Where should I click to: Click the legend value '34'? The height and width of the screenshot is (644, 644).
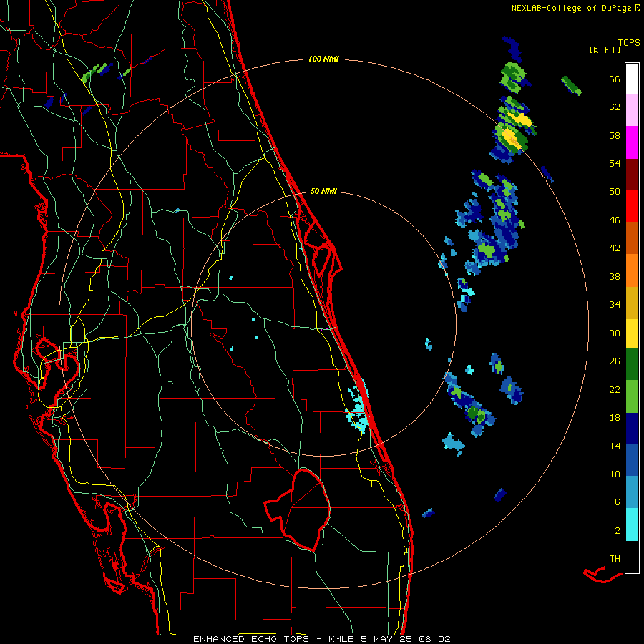click(x=615, y=304)
